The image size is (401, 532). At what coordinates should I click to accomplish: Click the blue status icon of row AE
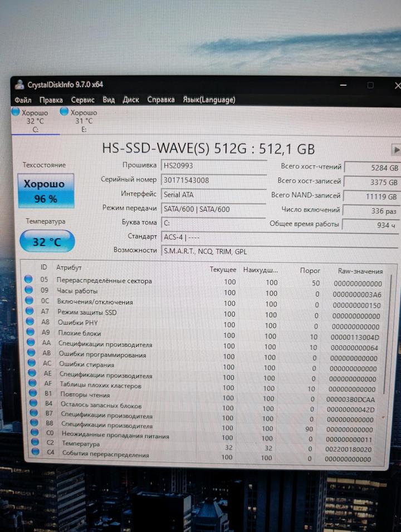[x=32, y=372]
